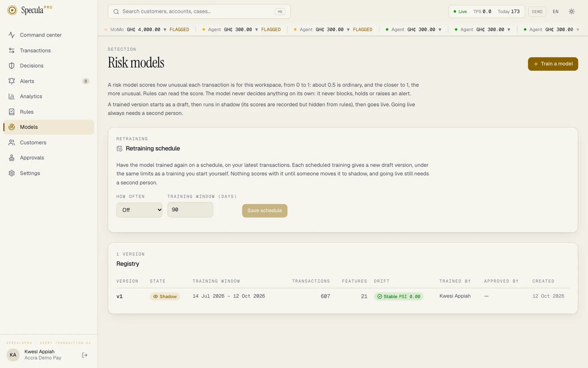Select the v1 version cell
This screenshot has height=368, width=588.
tap(119, 296)
